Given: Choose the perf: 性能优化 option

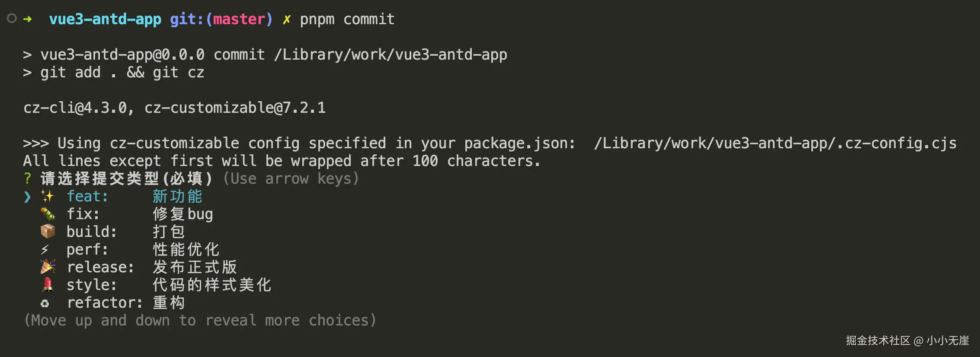Looking at the screenshot, I should 143,249.
